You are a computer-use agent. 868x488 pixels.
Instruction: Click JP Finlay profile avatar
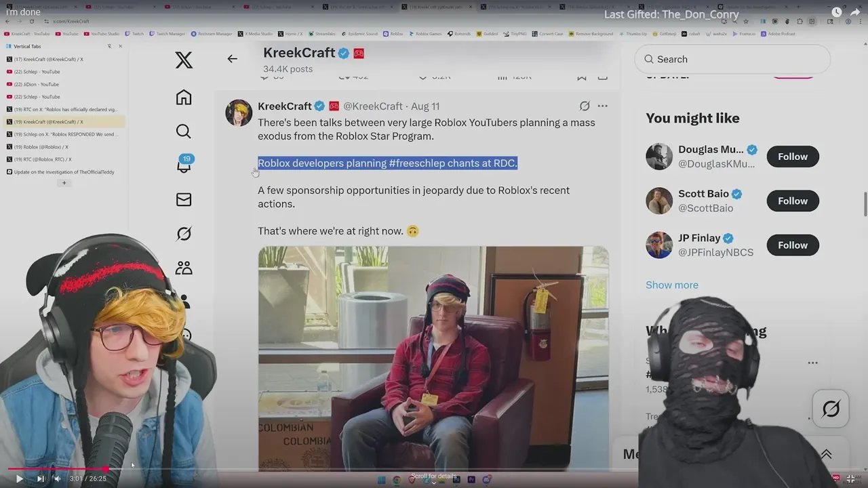point(659,245)
